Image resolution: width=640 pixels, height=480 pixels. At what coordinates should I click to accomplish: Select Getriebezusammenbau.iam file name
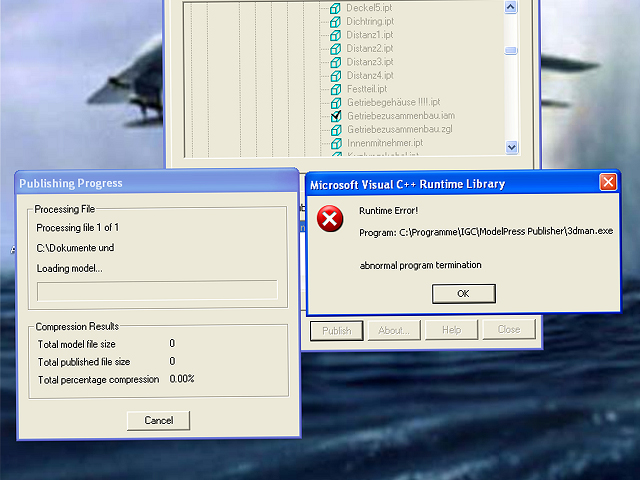click(401, 116)
